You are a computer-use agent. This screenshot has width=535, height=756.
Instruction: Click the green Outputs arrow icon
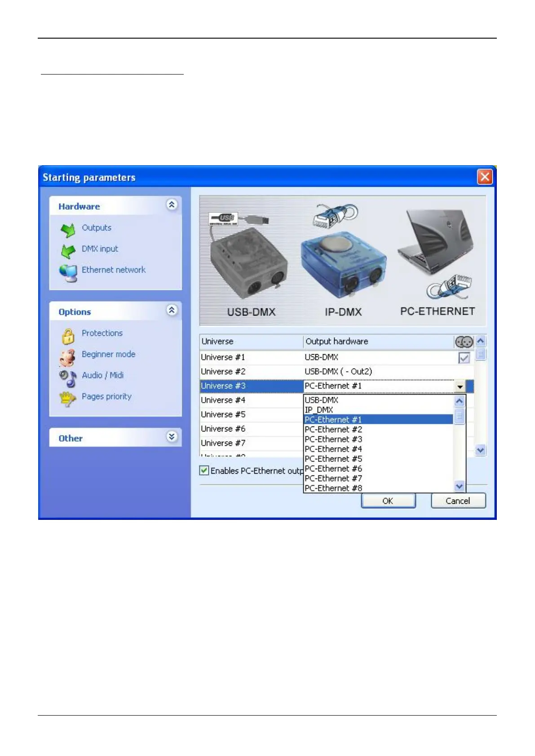(x=68, y=230)
